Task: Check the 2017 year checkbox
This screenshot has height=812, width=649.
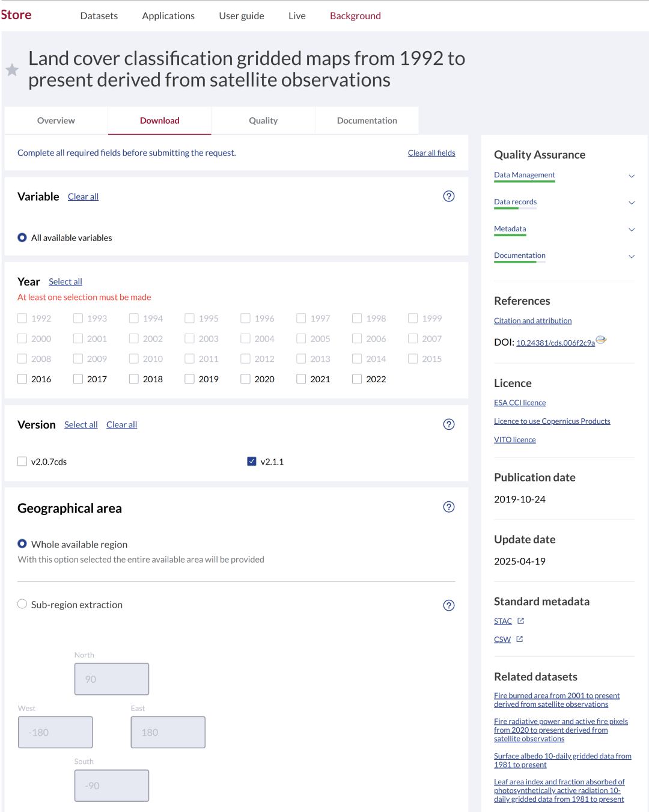Action: pos(78,379)
